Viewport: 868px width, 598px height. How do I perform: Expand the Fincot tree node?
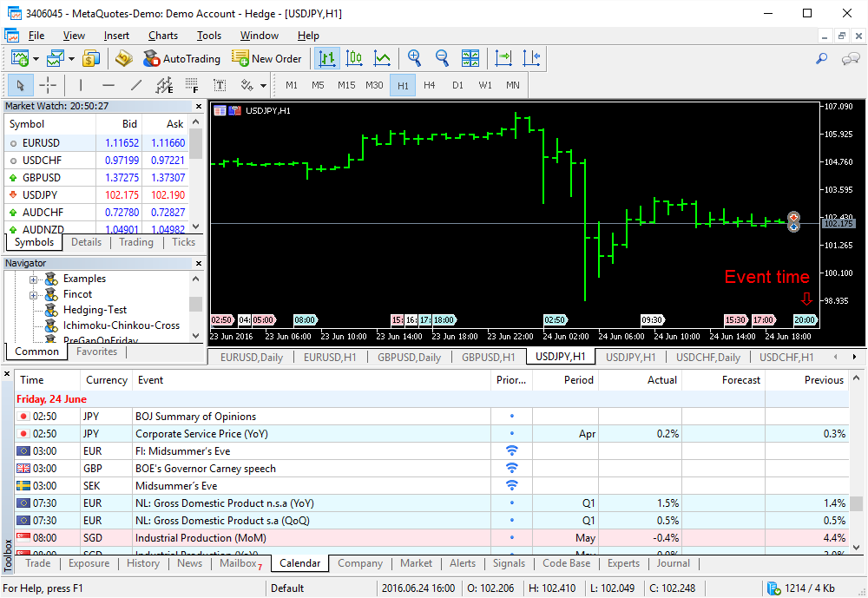[34, 294]
